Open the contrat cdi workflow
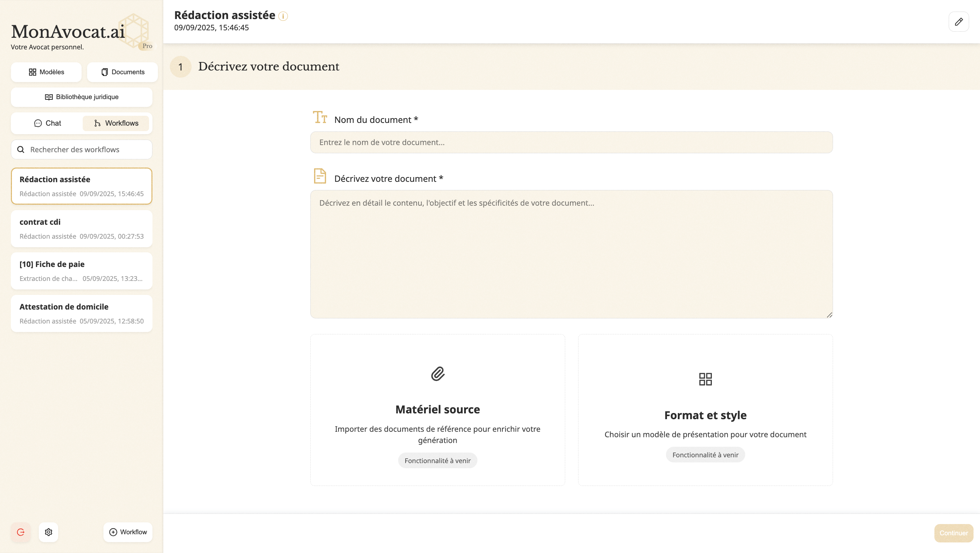This screenshot has height=553, width=980. click(x=81, y=229)
